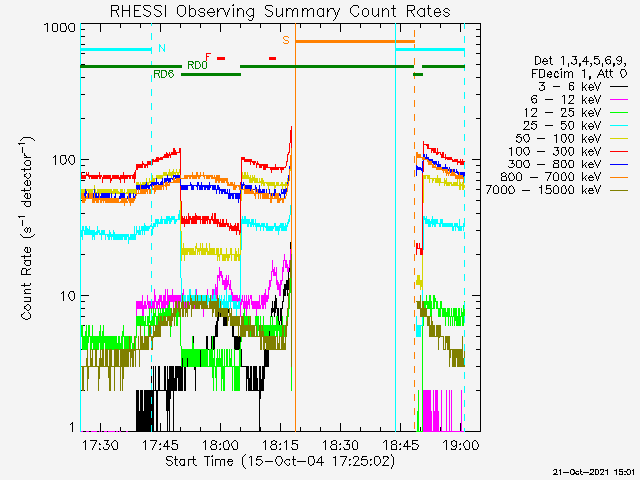
Task: Click the orange SAA horizontal bar at top
Action: click(x=355, y=41)
